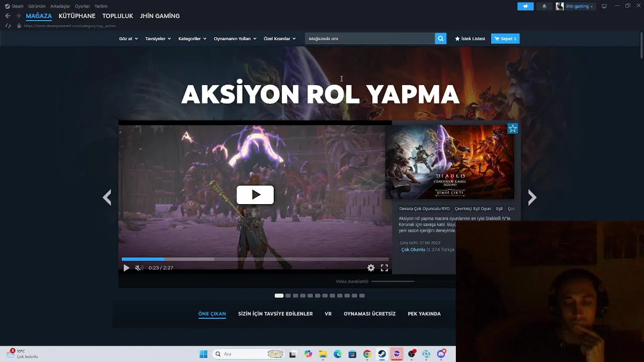Image resolution: width=644 pixels, height=362 pixels.
Task: Open Microsoft Edge from taskbar
Action: [338, 354]
